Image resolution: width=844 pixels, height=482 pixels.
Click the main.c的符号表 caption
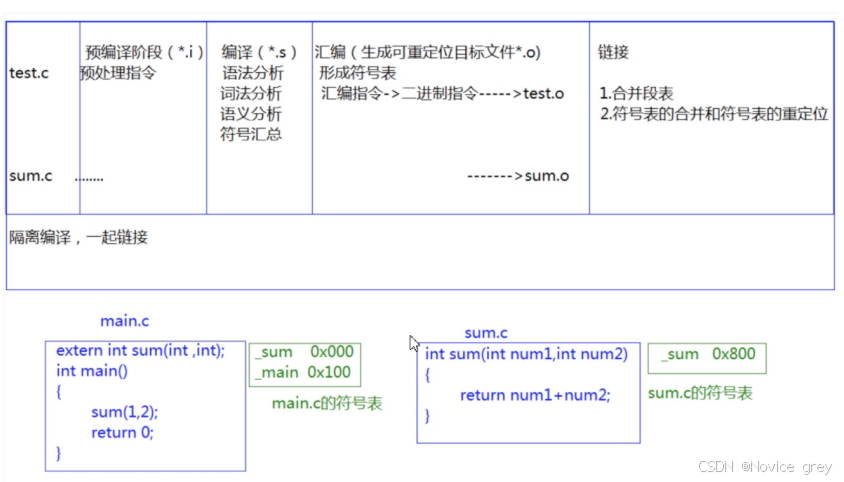[x=327, y=403]
